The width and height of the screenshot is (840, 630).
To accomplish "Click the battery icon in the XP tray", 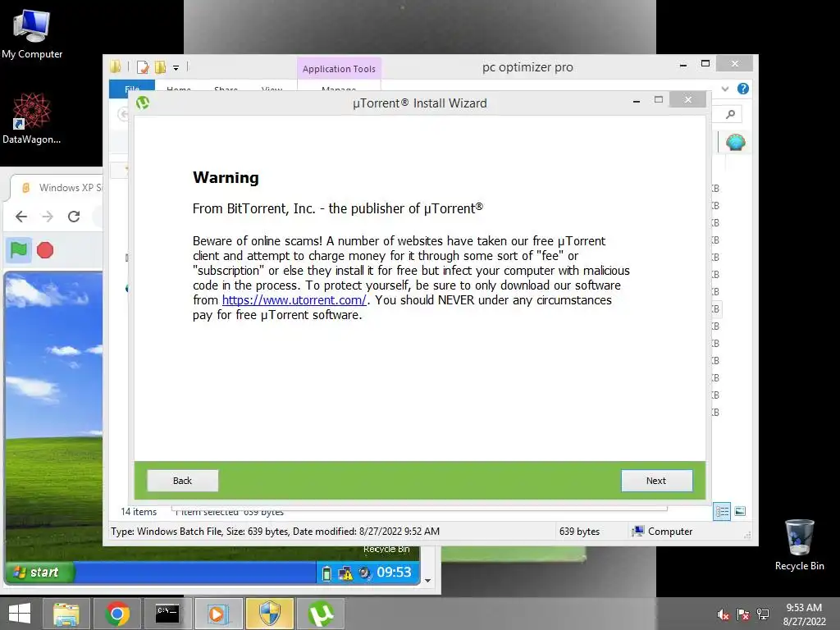I will [x=326, y=573].
